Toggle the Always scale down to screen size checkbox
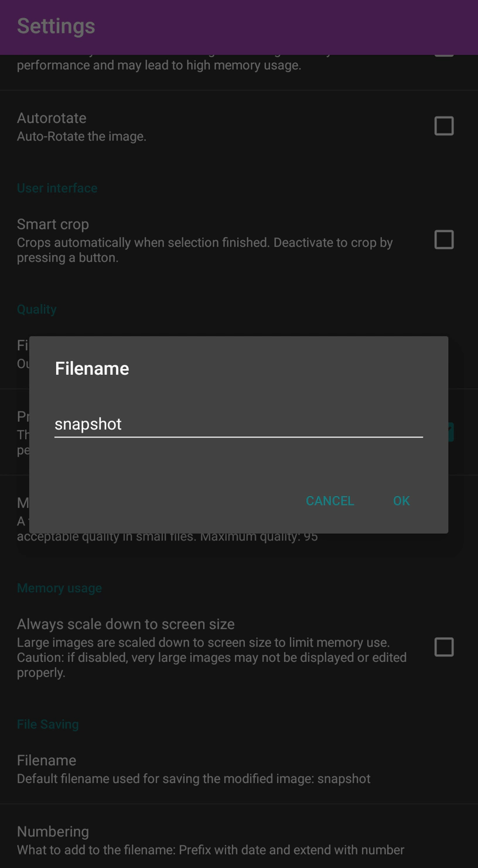 click(444, 647)
